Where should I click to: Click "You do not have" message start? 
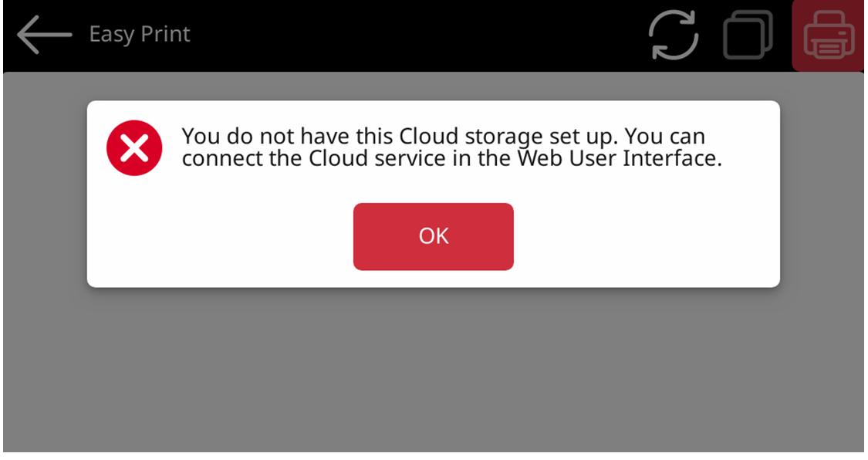247,137
